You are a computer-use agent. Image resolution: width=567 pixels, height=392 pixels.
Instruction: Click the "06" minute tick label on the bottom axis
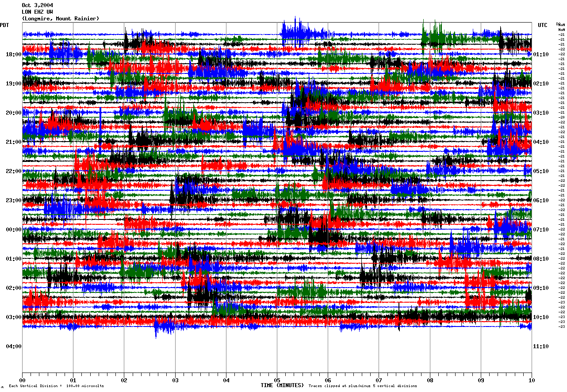[x=328, y=380]
